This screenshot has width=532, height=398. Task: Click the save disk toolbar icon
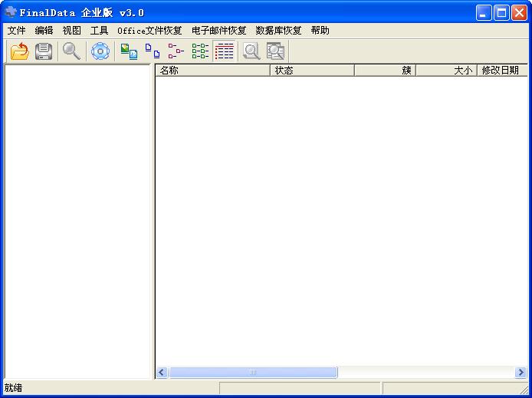pos(44,51)
